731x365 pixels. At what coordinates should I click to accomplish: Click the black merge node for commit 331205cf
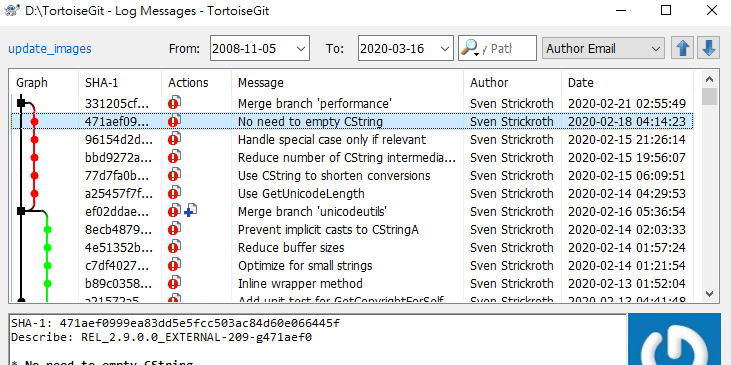pyautogui.click(x=21, y=103)
